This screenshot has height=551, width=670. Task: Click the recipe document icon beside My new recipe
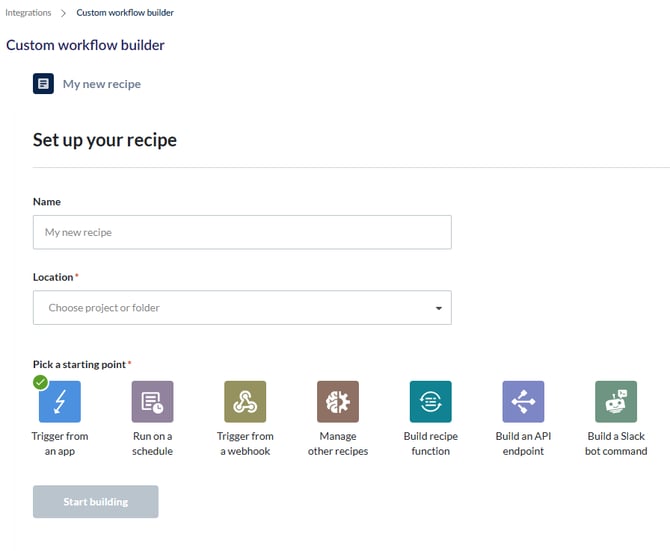tap(44, 84)
